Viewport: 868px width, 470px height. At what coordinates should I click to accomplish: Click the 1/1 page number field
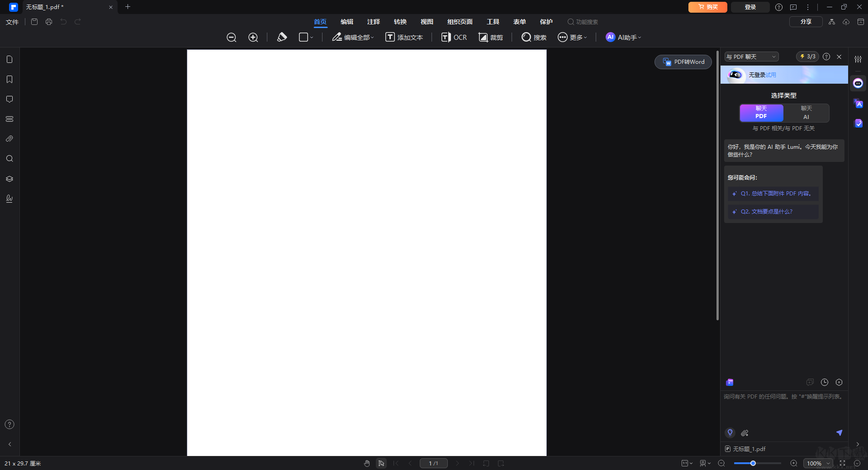pos(433,463)
